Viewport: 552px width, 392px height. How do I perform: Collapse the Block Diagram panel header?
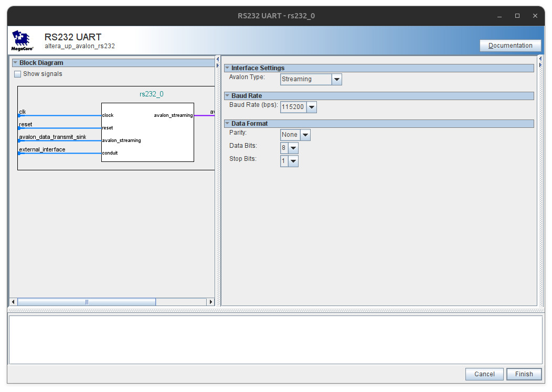15,63
